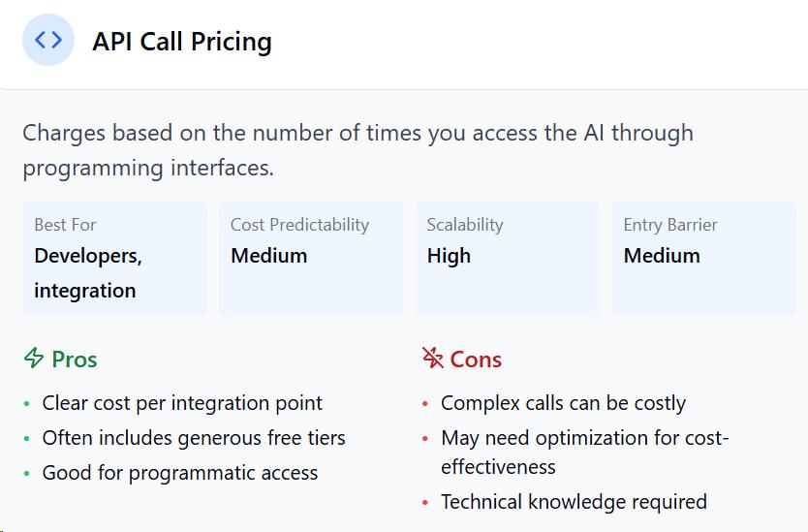Click the Pros section heading
808x532 pixels.
click(75, 360)
